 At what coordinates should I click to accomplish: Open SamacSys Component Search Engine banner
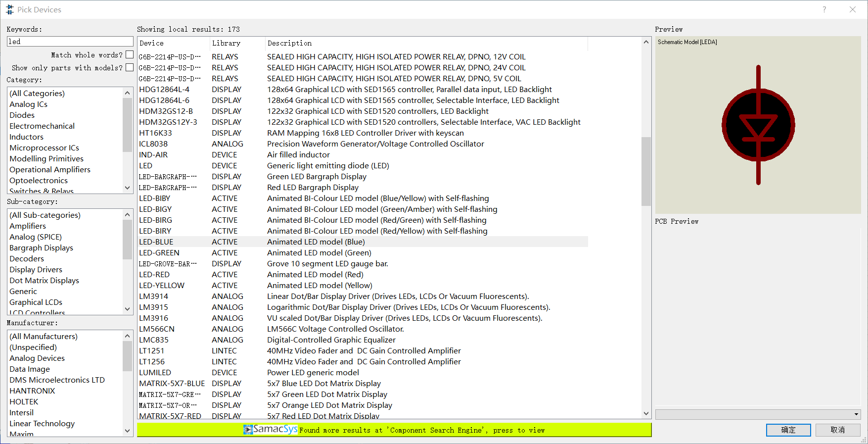tap(394, 430)
